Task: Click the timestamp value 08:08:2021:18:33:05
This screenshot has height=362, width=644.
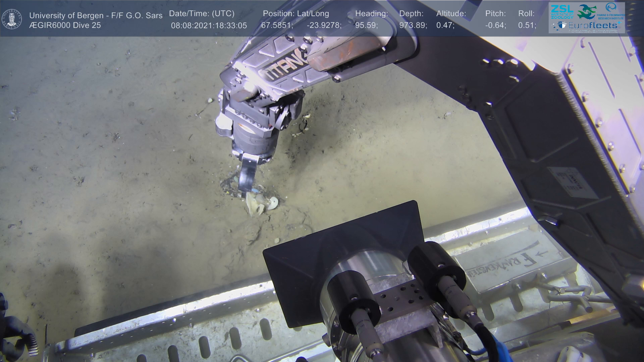Action: 209,25
